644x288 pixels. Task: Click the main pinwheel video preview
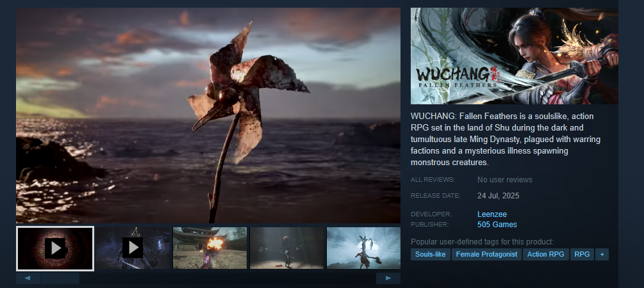[x=208, y=115]
